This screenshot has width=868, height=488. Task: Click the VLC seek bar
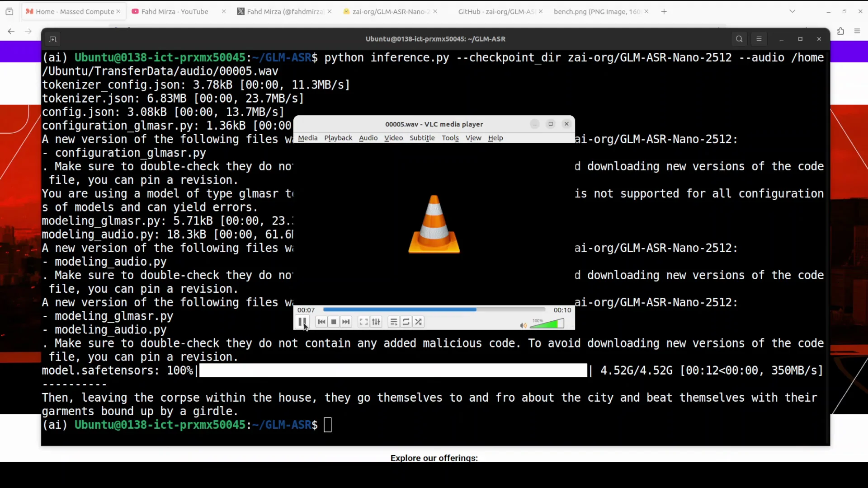click(x=434, y=310)
